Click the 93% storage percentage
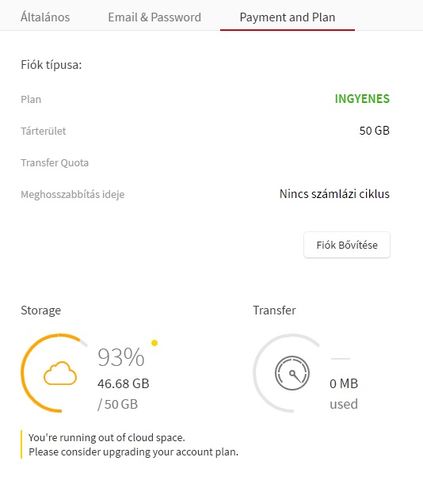 coord(121,357)
